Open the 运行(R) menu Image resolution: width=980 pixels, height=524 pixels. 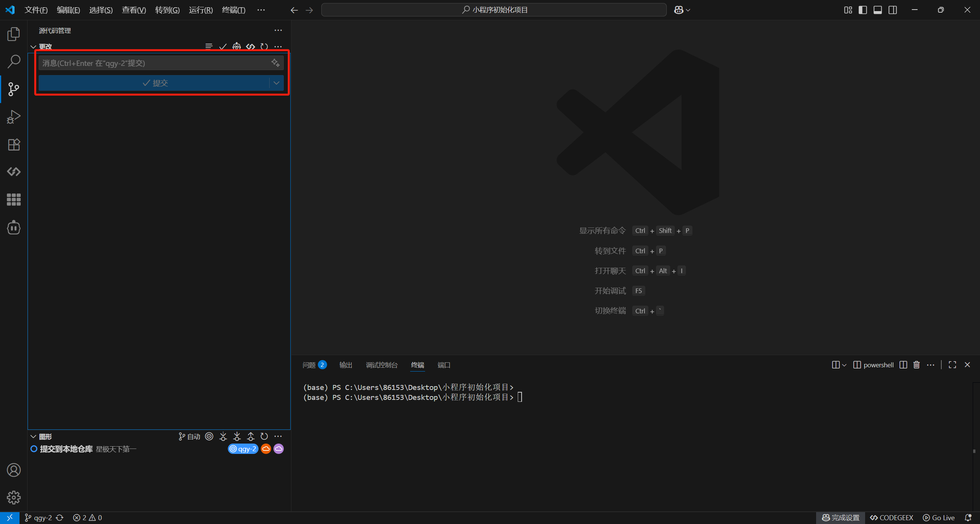pyautogui.click(x=201, y=10)
